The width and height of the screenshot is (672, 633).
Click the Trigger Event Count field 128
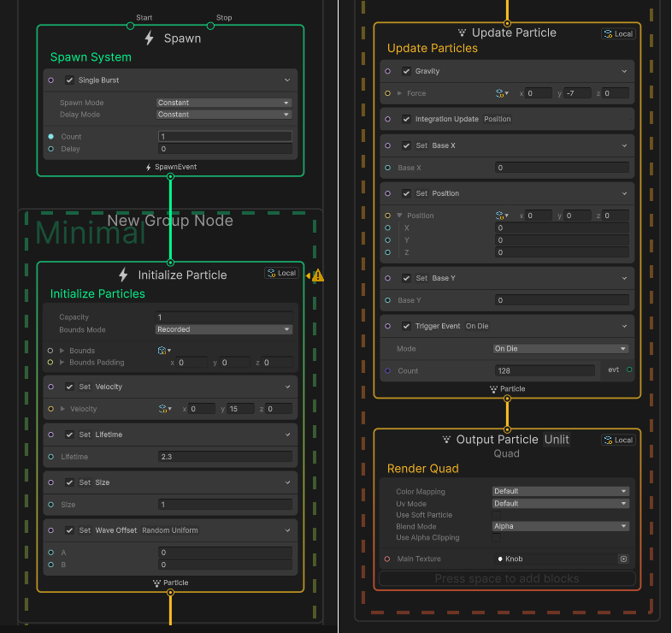[545, 370]
